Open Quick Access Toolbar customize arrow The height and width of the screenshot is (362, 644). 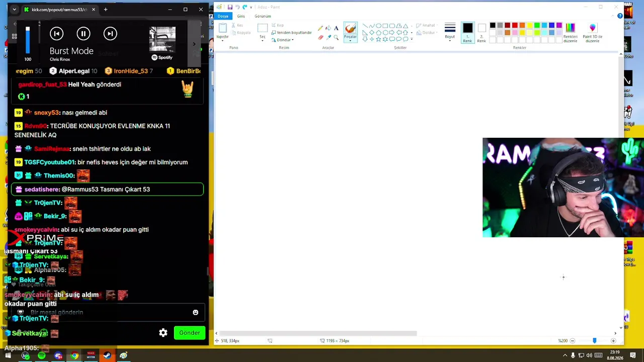point(251,7)
